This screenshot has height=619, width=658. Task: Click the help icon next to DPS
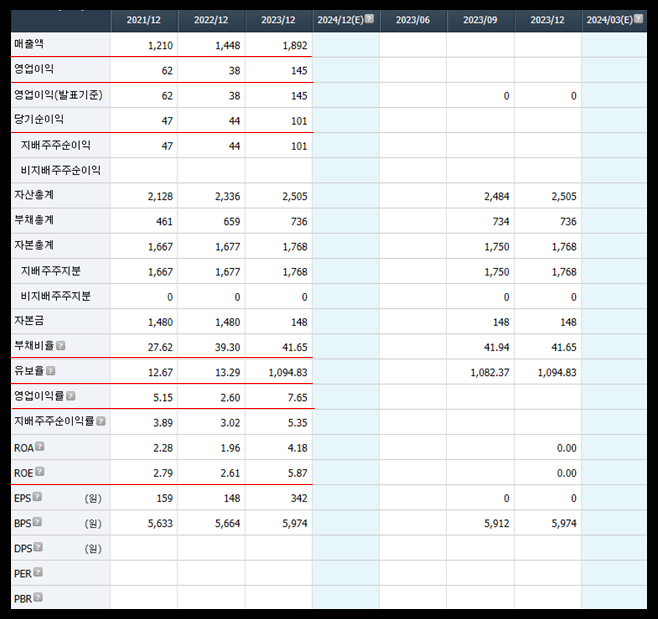tap(38, 547)
